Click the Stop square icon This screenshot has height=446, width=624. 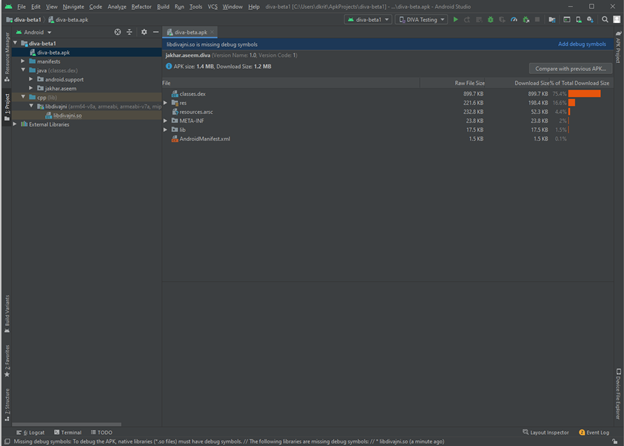click(537, 19)
